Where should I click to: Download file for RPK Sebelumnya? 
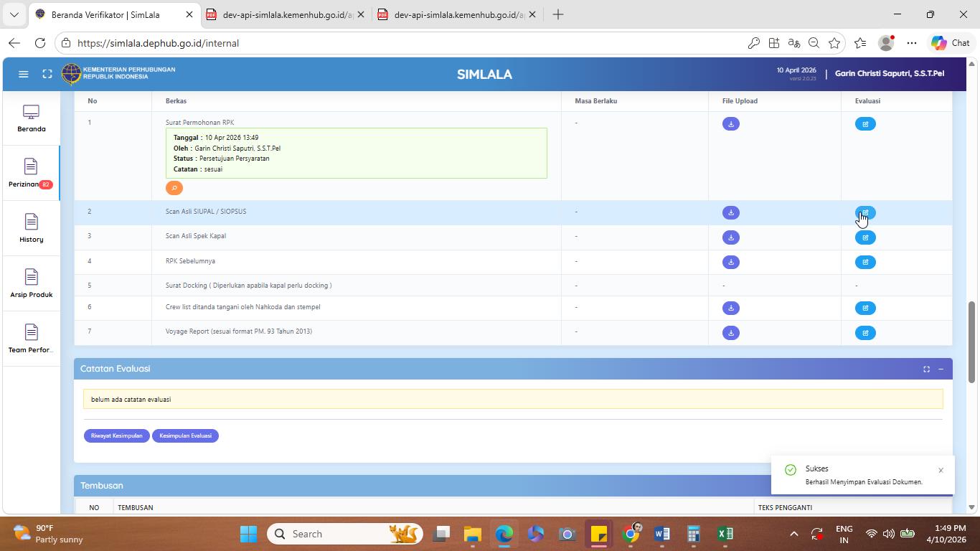pos(730,262)
